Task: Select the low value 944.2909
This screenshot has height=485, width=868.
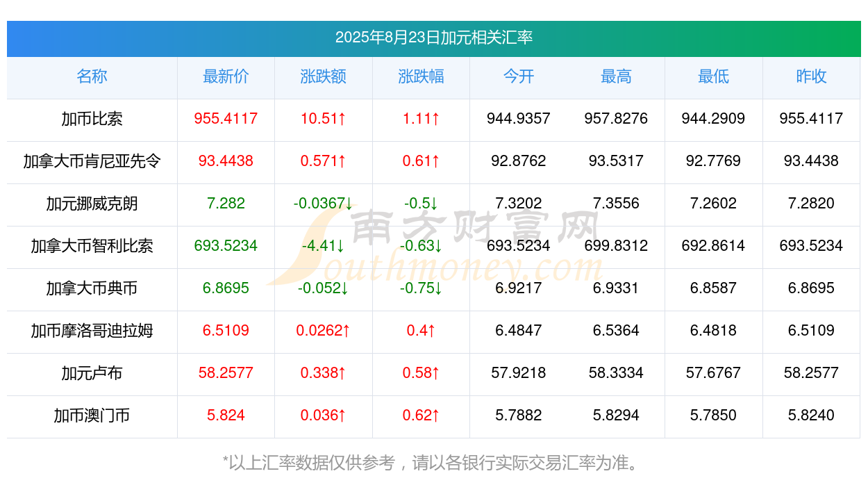Action: (714, 119)
